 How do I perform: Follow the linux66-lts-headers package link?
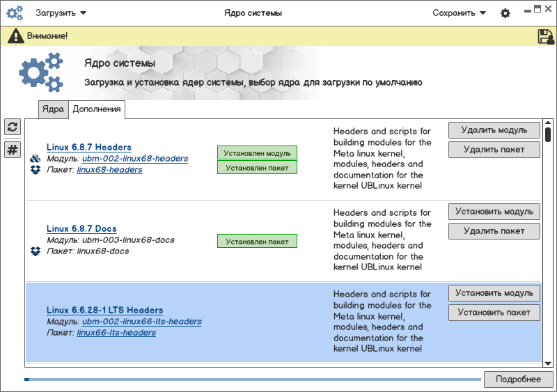click(116, 333)
